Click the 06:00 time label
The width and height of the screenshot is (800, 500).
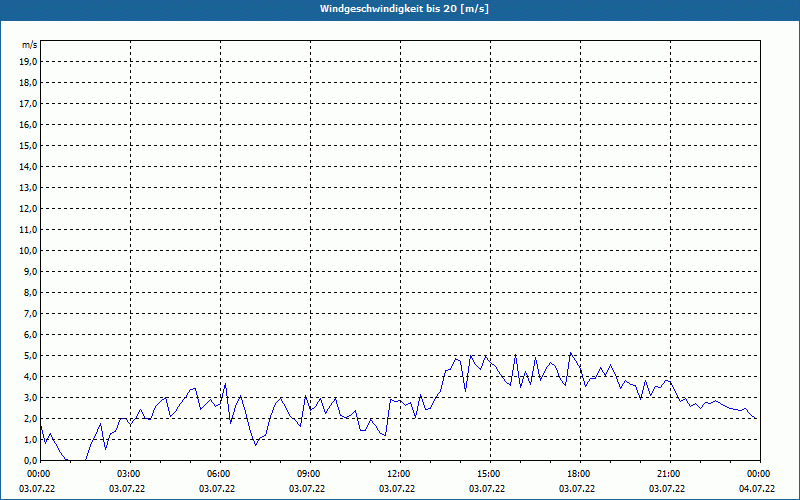[x=219, y=474]
